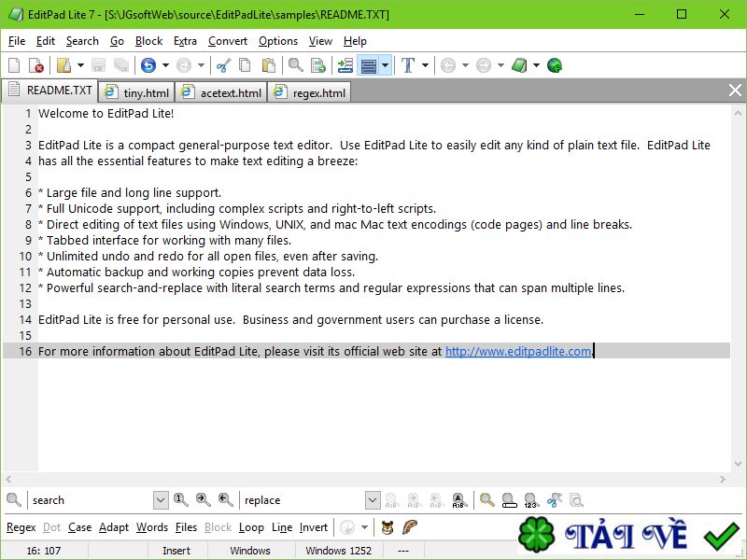Image resolution: width=747 pixels, height=560 pixels.
Task: Click the RegexMagic feather icon
Action: [x=410, y=527]
